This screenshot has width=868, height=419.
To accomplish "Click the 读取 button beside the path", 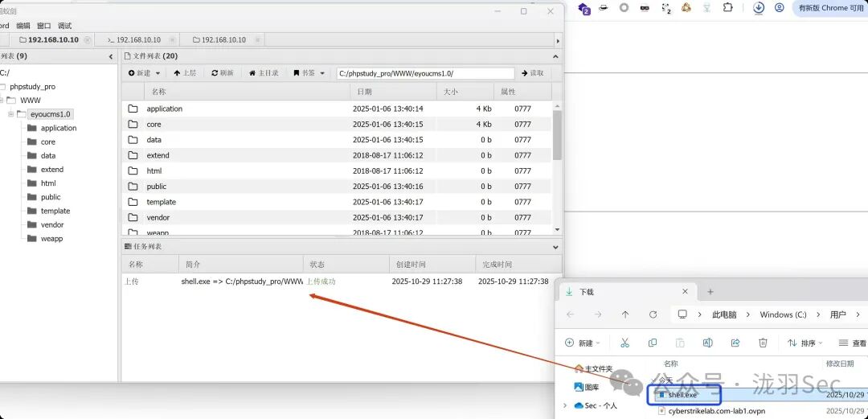I will [x=533, y=73].
